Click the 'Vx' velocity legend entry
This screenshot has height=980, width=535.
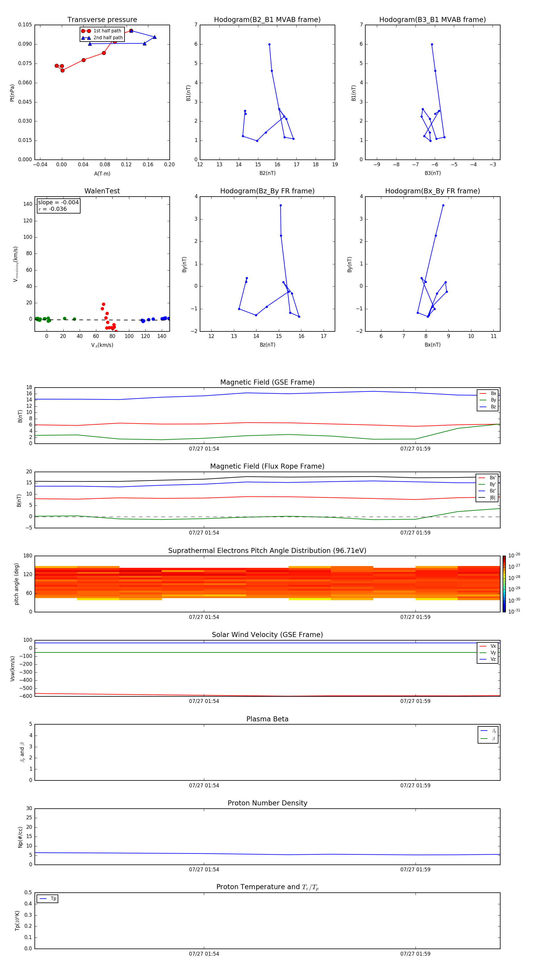point(488,646)
